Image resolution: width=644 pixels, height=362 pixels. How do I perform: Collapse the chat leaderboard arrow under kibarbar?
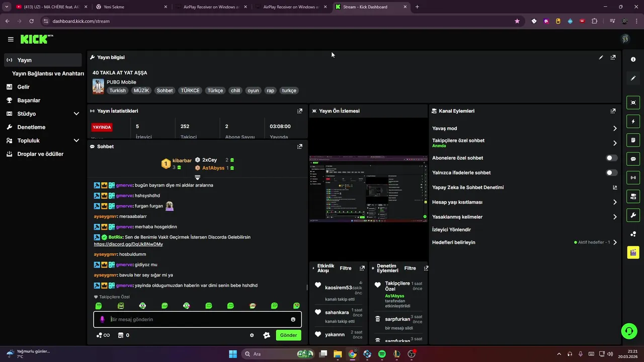click(x=197, y=177)
